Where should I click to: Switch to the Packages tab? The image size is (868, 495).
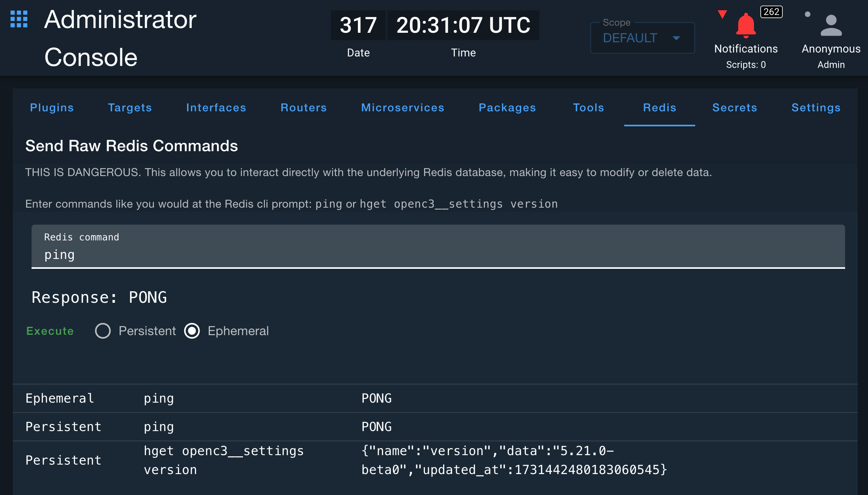point(507,107)
